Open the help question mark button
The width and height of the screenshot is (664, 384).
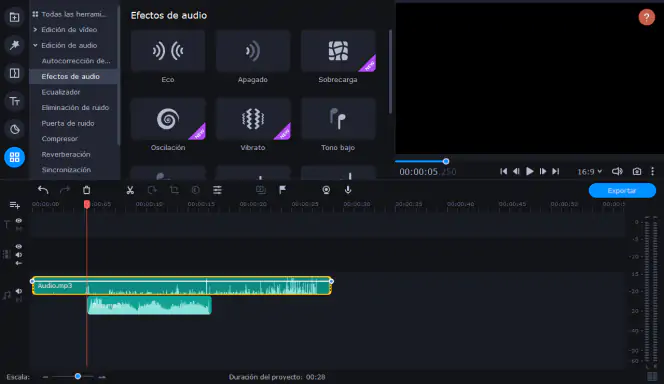(646, 17)
